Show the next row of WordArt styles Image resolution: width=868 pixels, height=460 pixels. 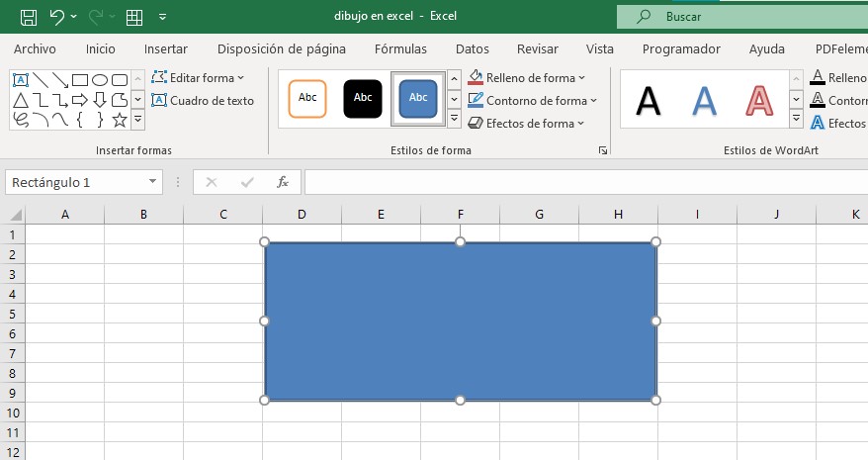(x=796, y=100)
